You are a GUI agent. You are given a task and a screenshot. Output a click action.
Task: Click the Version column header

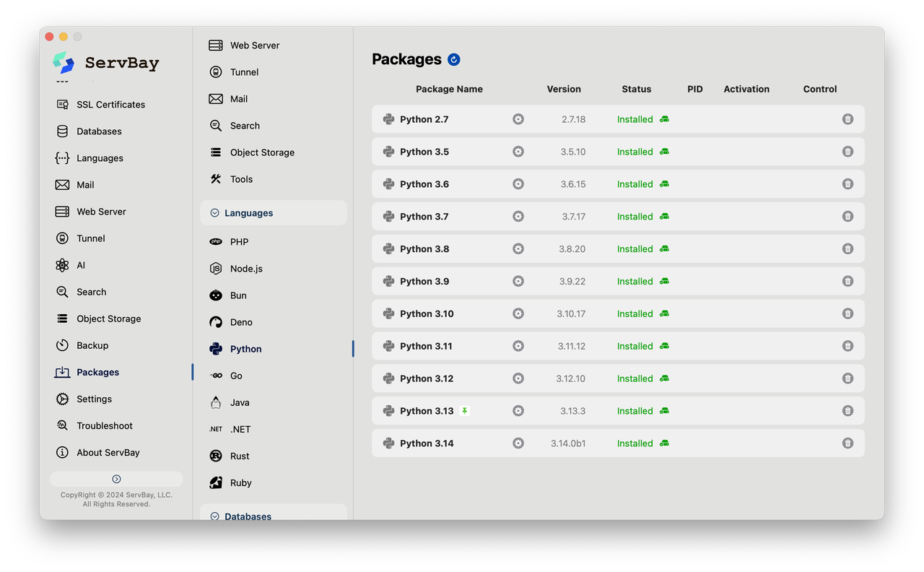tap(564, 89)
